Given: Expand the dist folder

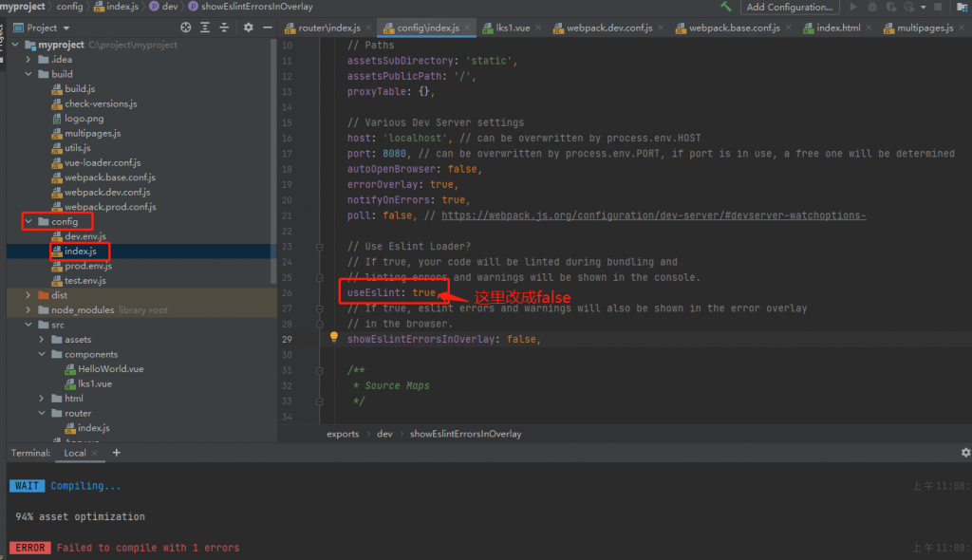Looking at the screenshot, I should coord(28,295).
